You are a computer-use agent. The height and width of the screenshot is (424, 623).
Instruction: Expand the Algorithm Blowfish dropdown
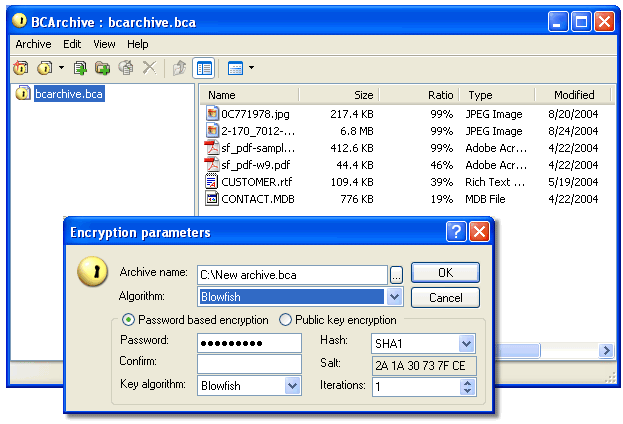[394, 296]
